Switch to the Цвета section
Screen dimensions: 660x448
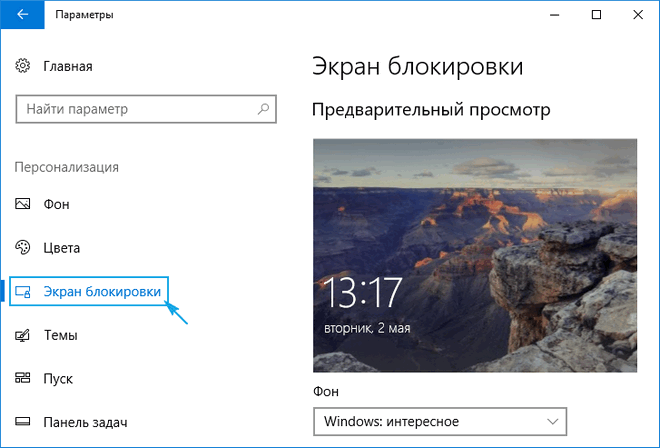click(61, 247)
